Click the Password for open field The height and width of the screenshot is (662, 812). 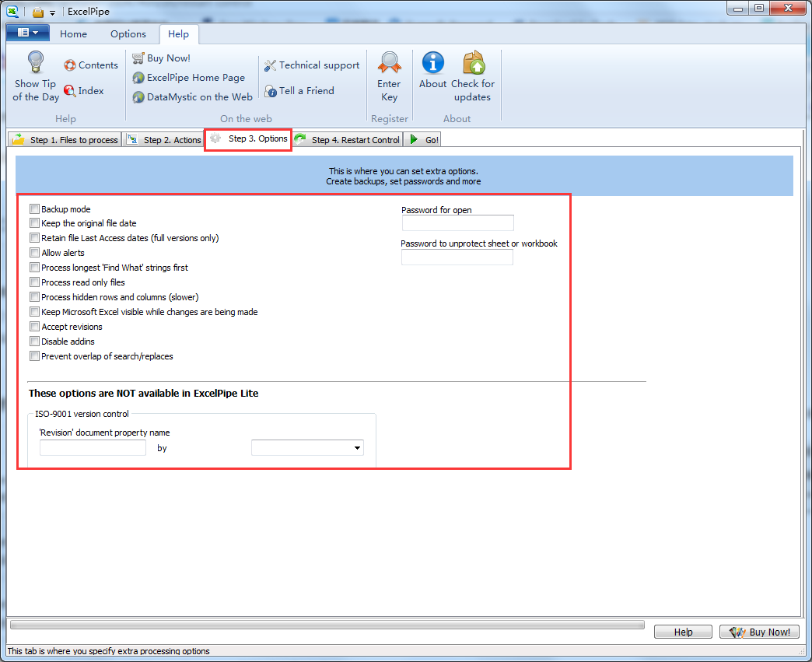(458, 222)
